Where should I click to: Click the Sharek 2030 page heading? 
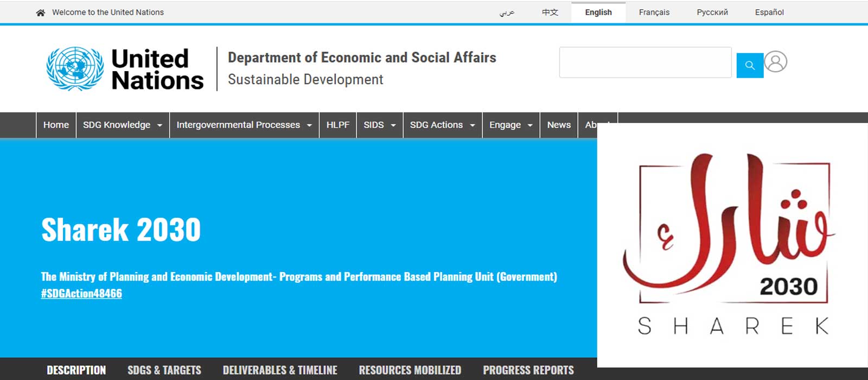click(121, 230)
